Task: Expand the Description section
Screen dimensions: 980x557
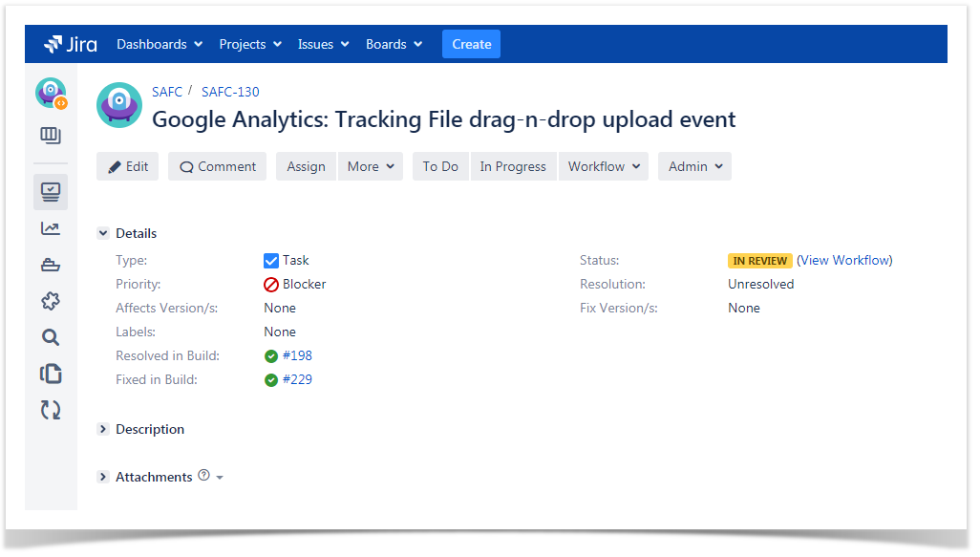Action: click(x=103, y=430)
